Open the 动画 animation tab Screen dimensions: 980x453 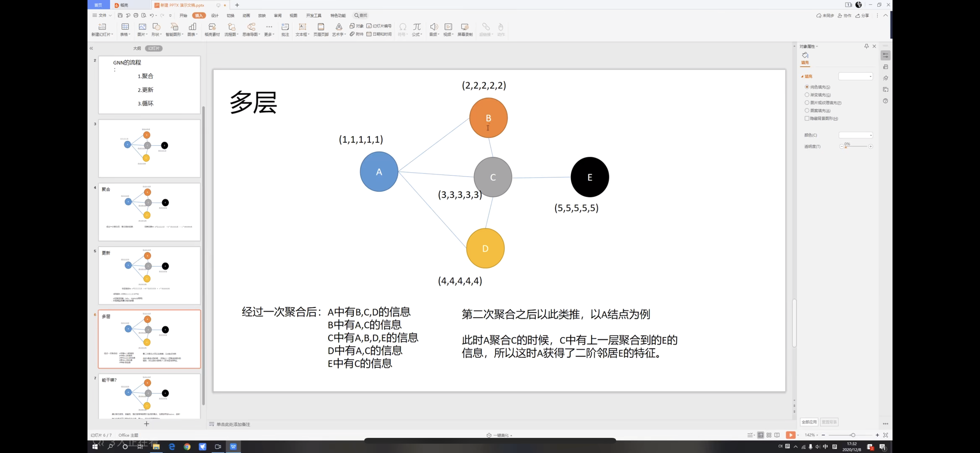246,15
